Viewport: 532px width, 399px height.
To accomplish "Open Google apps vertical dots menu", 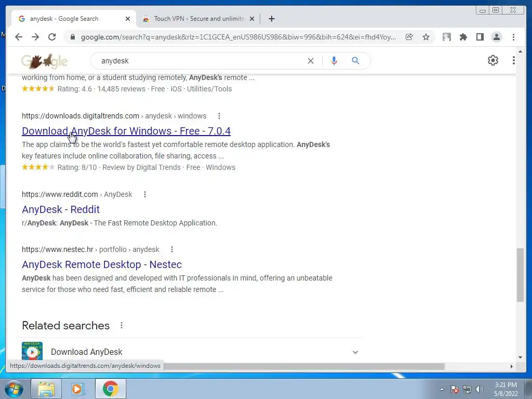I will coord(514,60).
